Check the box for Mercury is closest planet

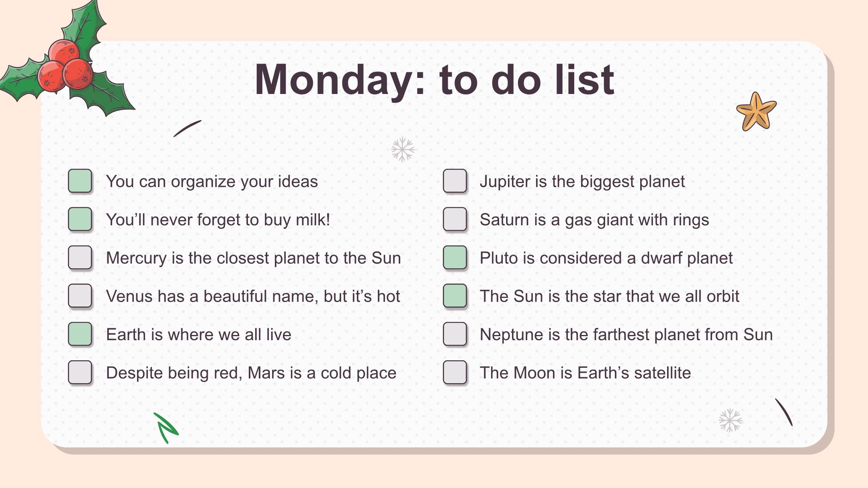[80, 257]
